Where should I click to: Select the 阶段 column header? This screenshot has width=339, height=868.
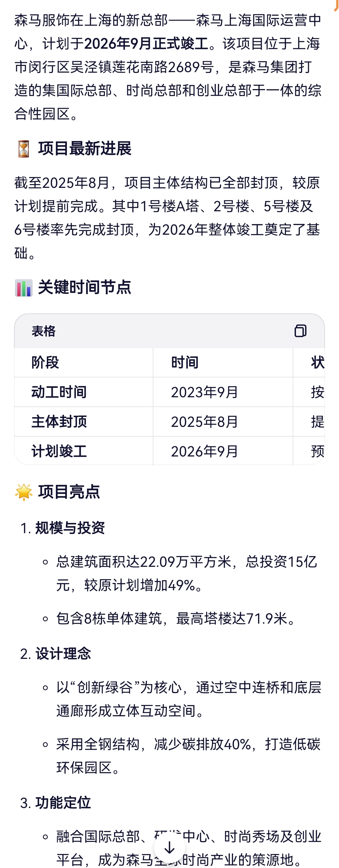45,363
